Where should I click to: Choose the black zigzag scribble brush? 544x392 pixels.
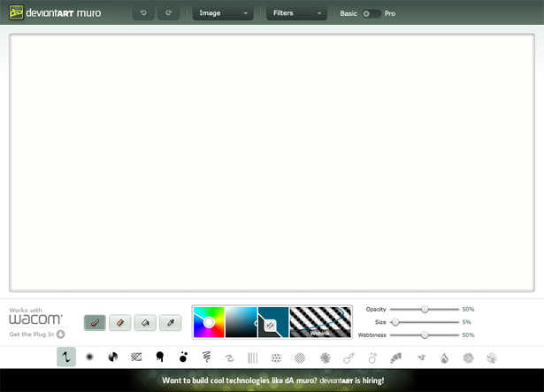[206, 357]
